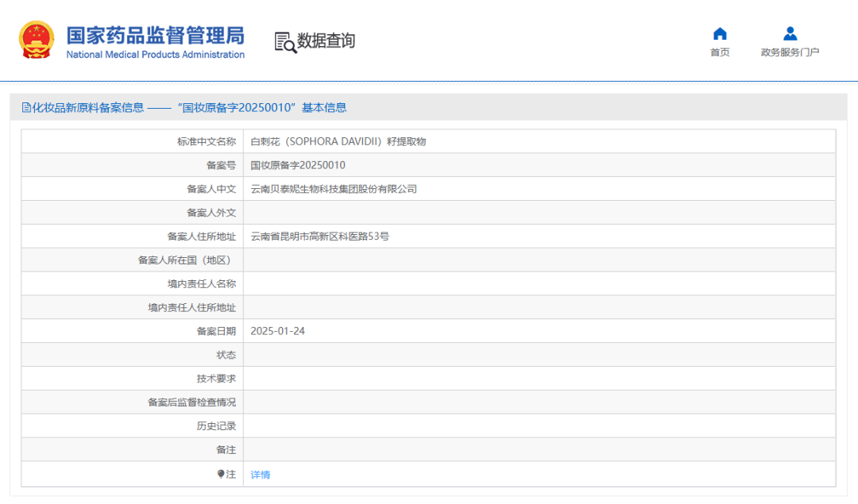Click the 备案人住所地址 label

(x=201, y=237)
